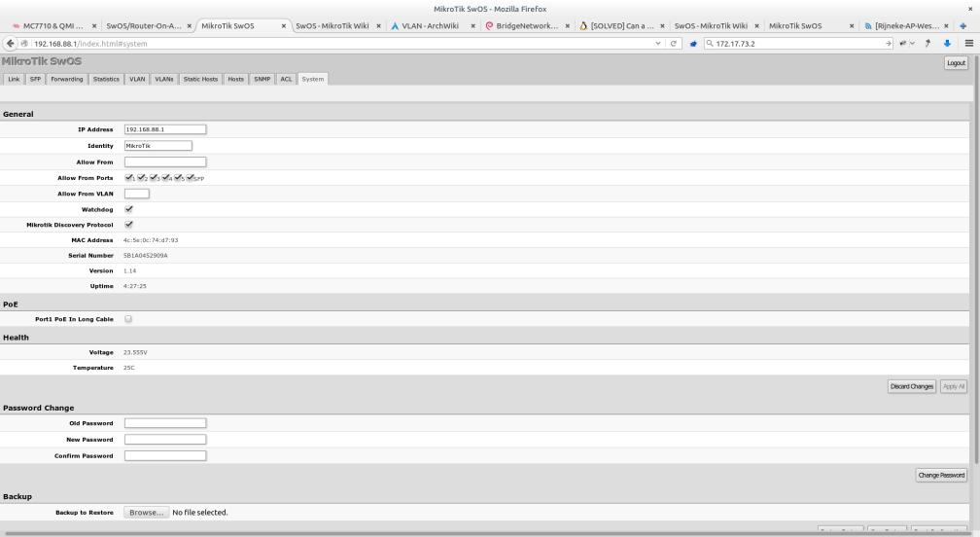The image size is (980, 537).
Task: Open the VLAN tab
Action: pos(137,79)
